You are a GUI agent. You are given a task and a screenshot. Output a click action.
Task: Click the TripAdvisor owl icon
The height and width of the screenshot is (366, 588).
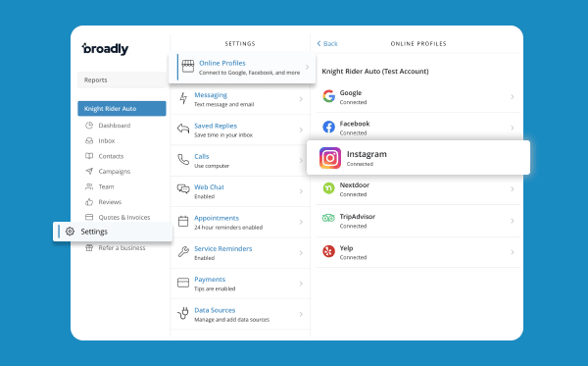[328, 218]
